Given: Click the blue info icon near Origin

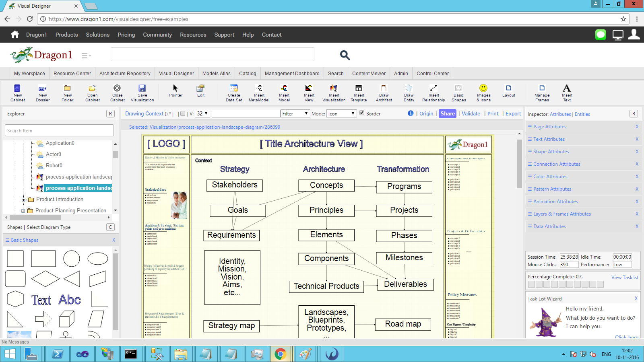Looking at the screenshot, I should click(411, 113).
